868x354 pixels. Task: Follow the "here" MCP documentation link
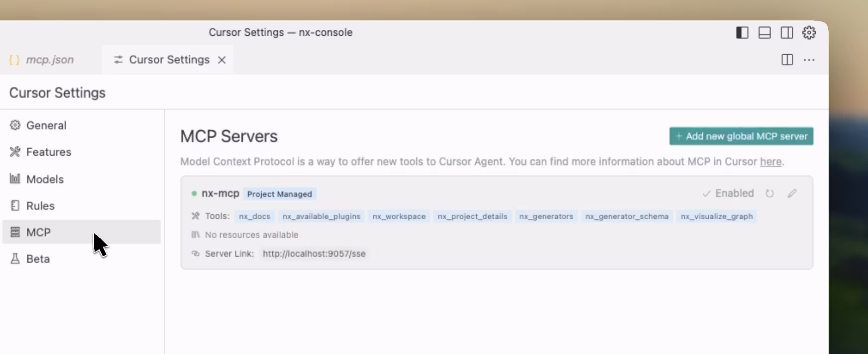point(770,162)
